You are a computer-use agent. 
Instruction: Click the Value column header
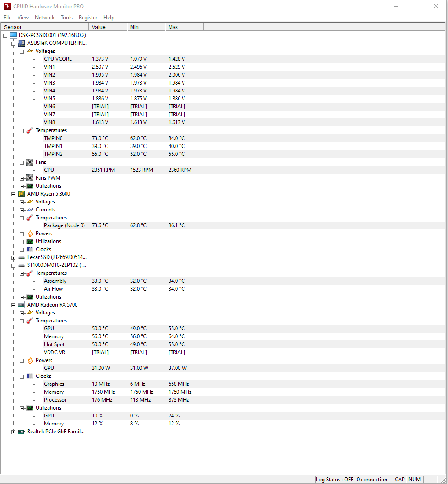[x=108, y=27]
